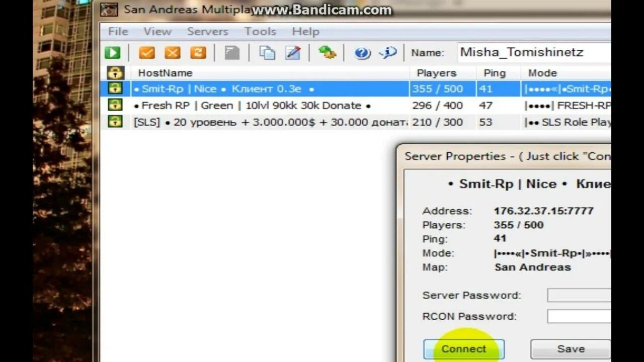Click the FRESH-RP mode cell

567,106
